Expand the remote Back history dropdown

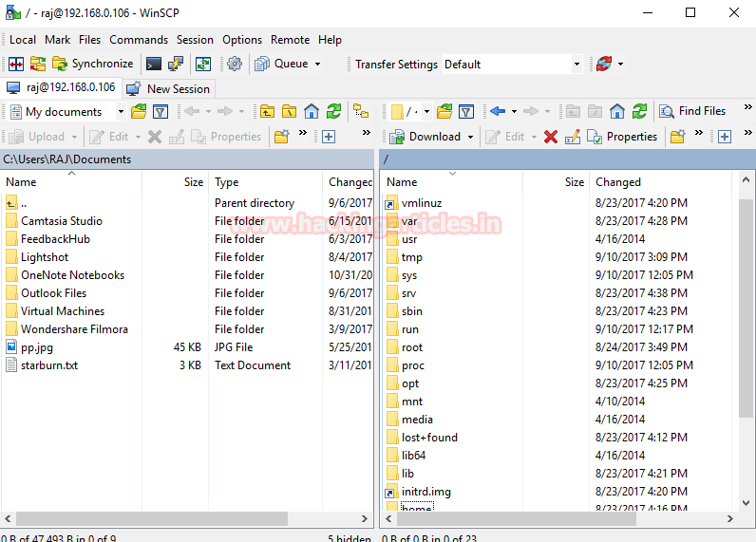click(x=514, y=111)
